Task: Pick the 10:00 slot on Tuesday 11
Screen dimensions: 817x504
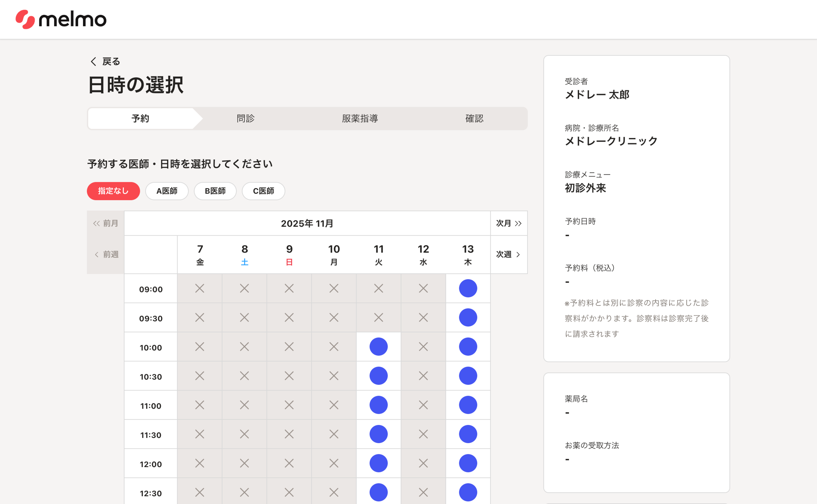Action: click(x=378, y=347)
